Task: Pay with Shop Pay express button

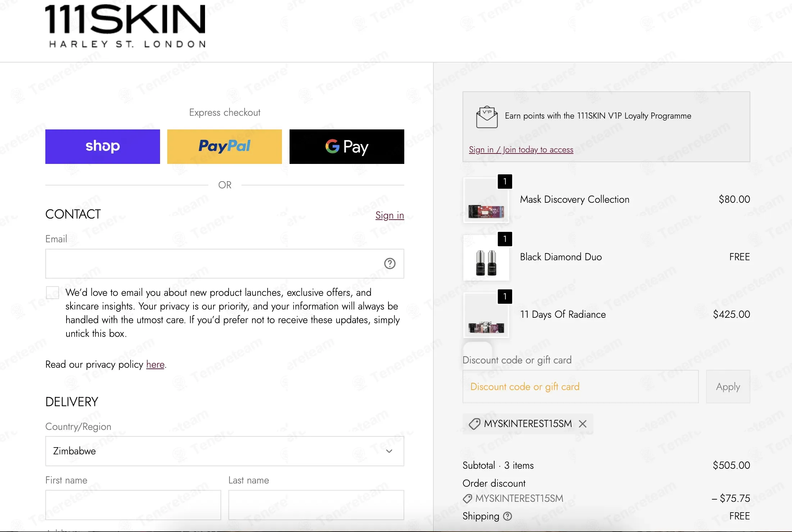Action: tap(103, 147)
